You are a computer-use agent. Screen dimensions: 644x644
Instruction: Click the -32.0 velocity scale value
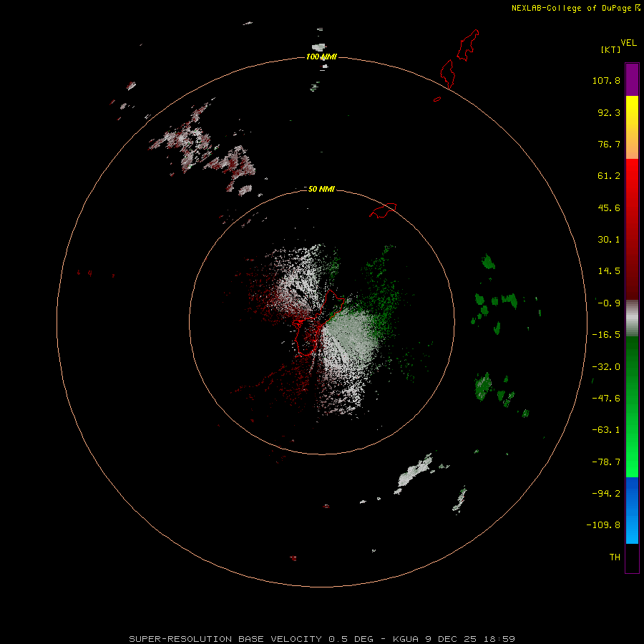coord(606,367)
